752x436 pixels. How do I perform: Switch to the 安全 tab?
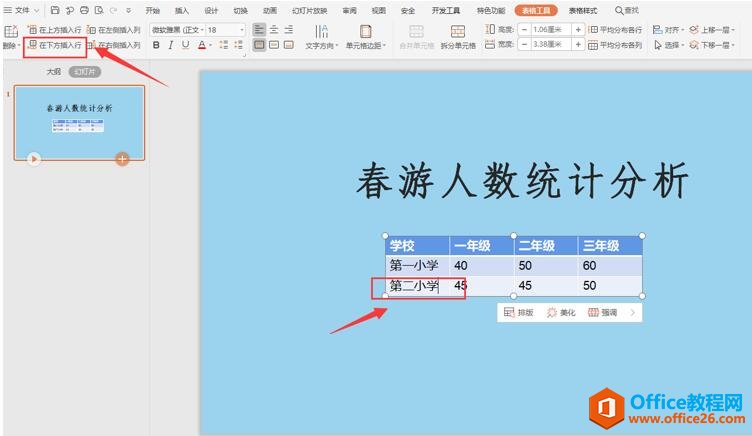[x=408, y=10]
